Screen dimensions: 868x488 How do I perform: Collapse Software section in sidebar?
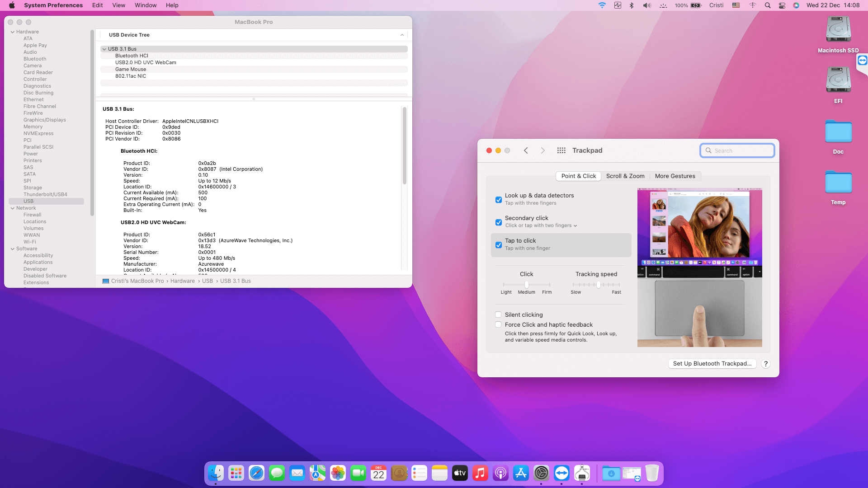click(x=12, y=249)
